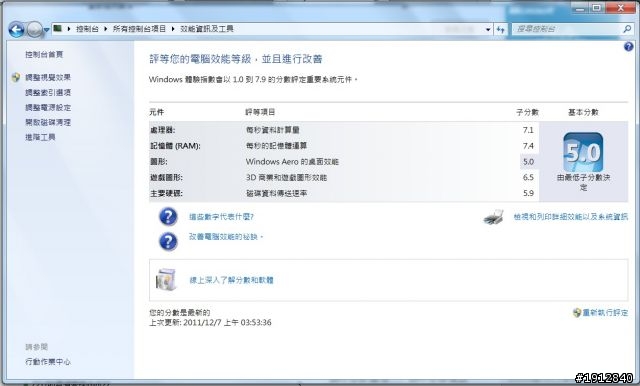Click the RAM subscore 7.4
This screenshot has width=640, height=386.
coord(528,146)
